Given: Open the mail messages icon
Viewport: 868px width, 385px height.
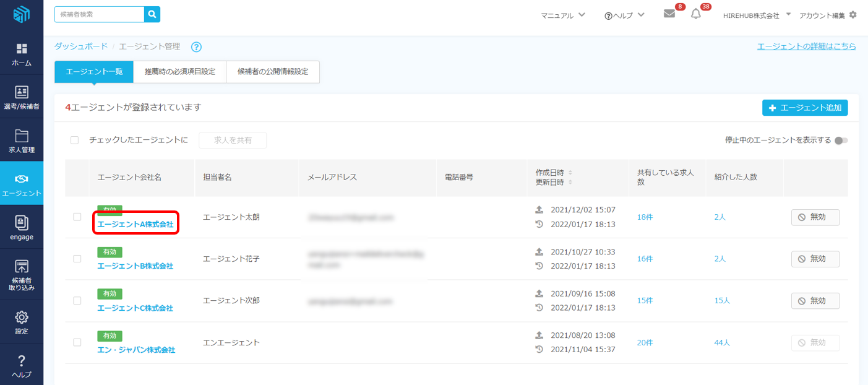Looking at the screenshot, I should tap(669, 14).
